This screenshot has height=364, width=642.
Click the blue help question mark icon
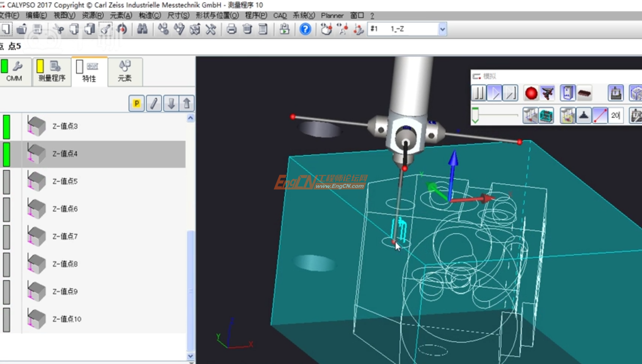(305, 29)
